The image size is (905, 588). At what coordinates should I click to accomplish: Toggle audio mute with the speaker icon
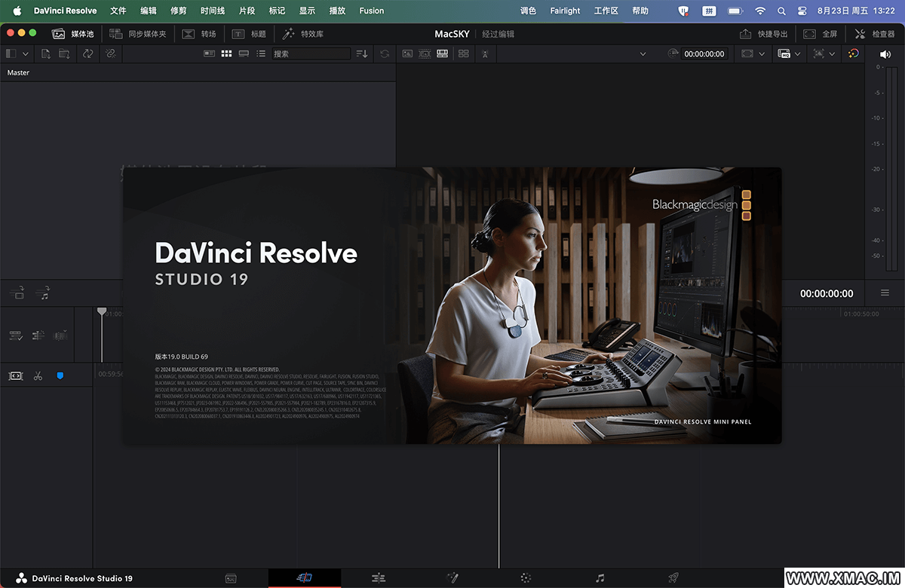coord(885,54)
